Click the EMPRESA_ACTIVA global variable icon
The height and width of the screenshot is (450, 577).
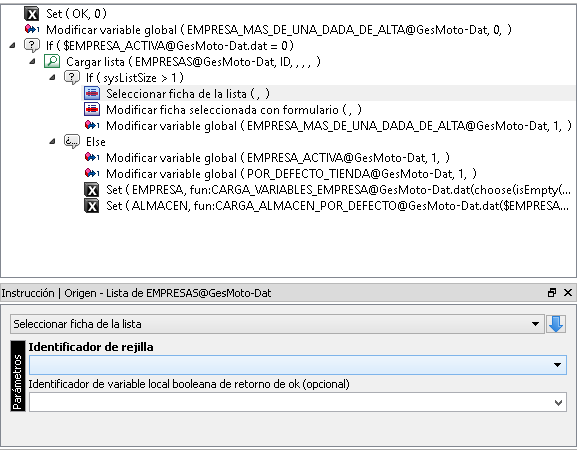tap(92, 157)
